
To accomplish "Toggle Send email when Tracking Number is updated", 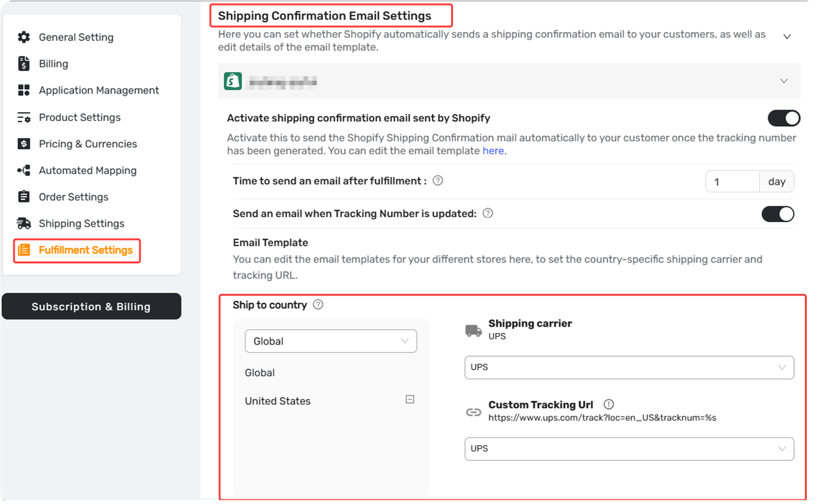I will 778,214.
